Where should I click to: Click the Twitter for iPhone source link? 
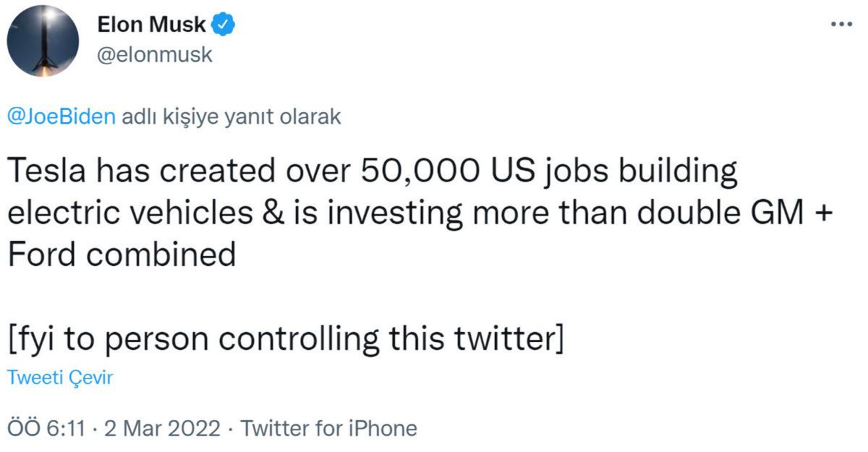[x=329, y=428]
